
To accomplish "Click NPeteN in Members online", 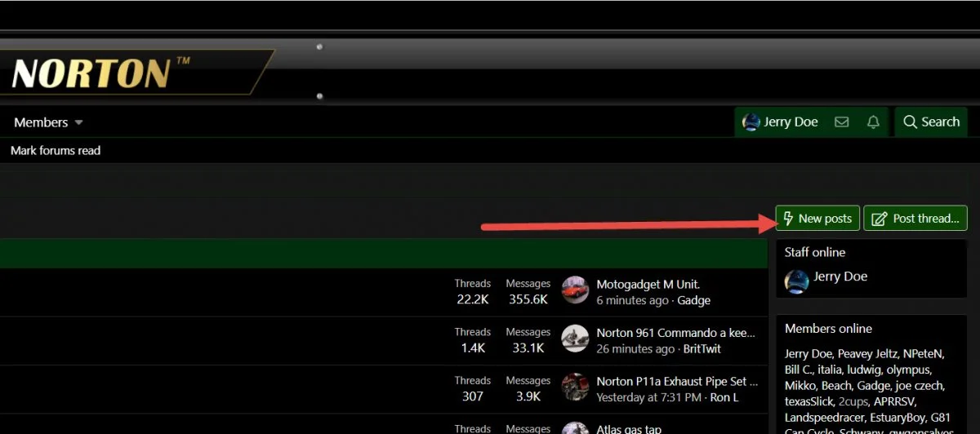I will pyautogui.click(x=923, y=354).
